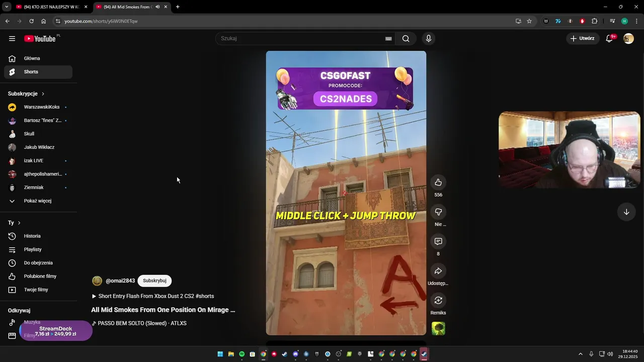Select Shorts in sidebar
This screenshot has width=644, height=362.
[x=38, y=72]
